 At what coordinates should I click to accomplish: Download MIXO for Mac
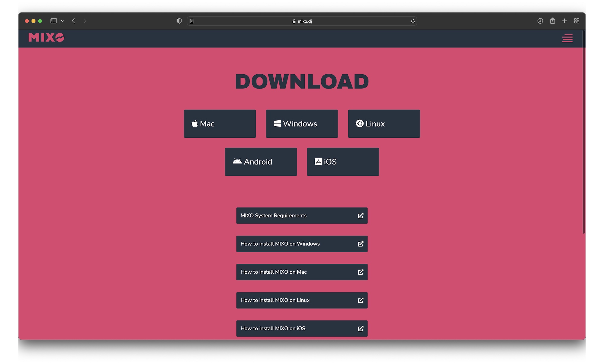220,124
